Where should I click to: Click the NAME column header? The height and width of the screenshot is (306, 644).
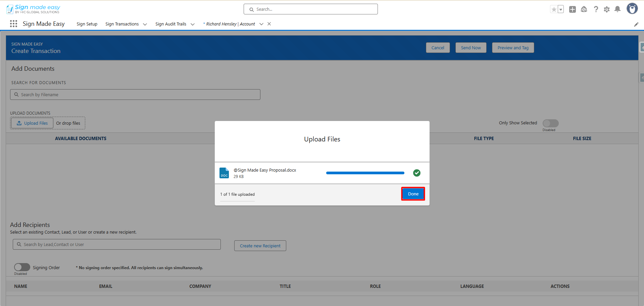(x=21, y=286)
